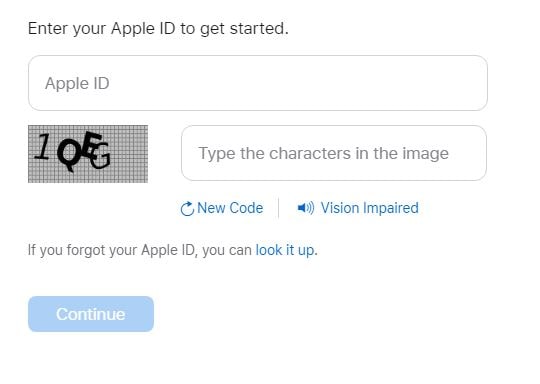540x384 pixels.
Task: Open the Vision Impaired audio option
Action: 370,208
